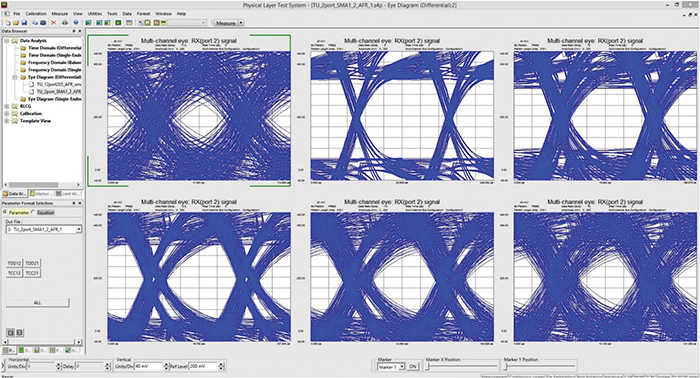
Task: Click the Print toolbar icon
Action: [x=65, y=23]
